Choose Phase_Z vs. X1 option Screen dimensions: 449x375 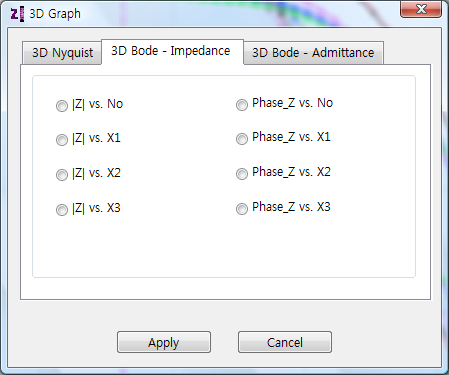(242, 139)
